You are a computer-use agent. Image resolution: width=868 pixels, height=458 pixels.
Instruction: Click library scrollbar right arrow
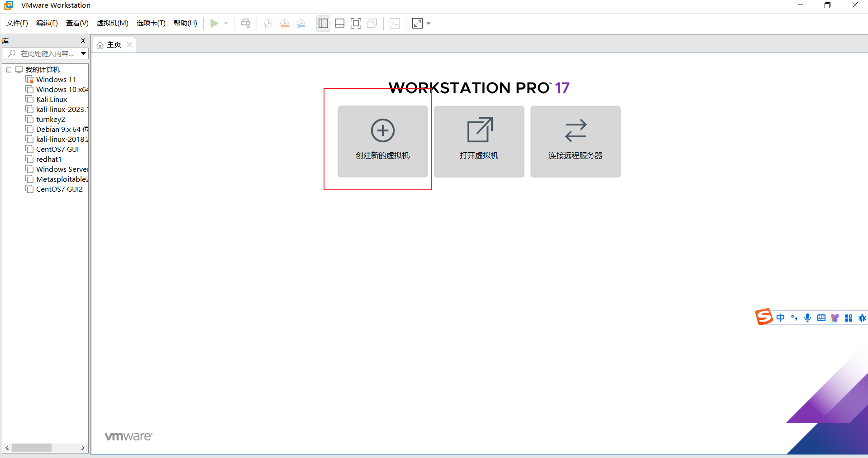tap(83, 448)
